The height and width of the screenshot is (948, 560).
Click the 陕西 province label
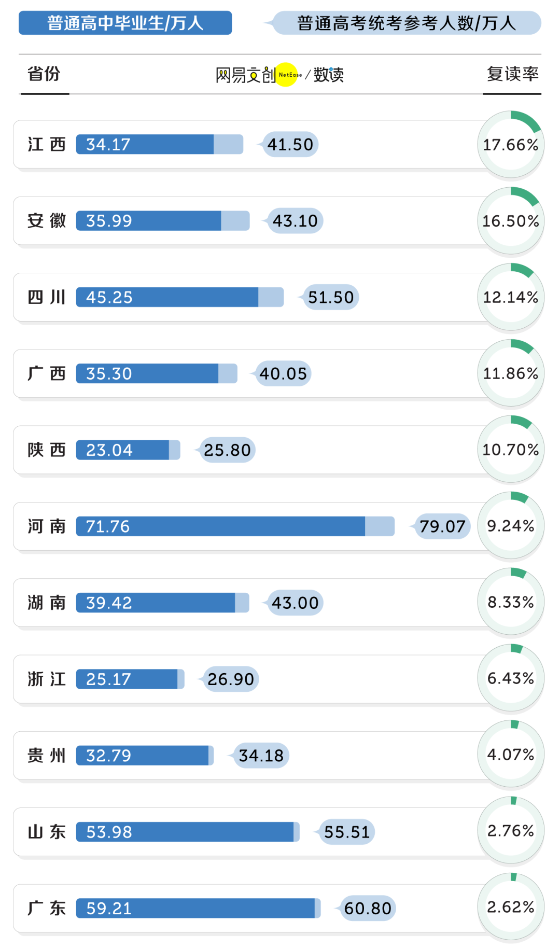[x=47, y=450]
